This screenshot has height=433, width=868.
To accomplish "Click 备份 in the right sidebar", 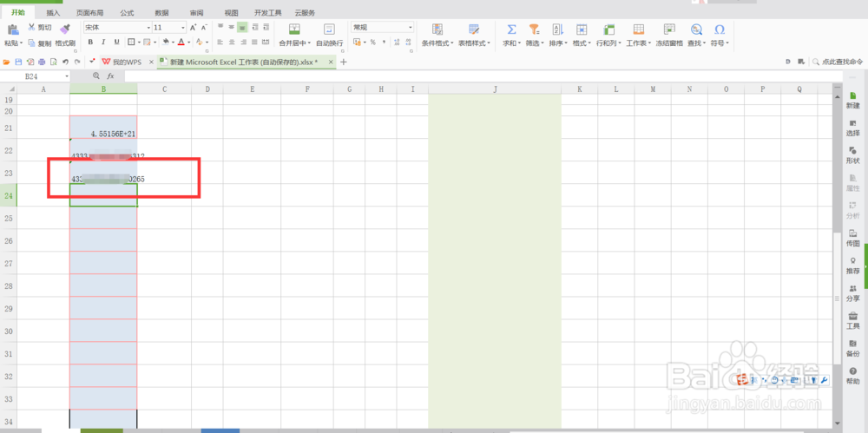I will [x=853, y=348].
